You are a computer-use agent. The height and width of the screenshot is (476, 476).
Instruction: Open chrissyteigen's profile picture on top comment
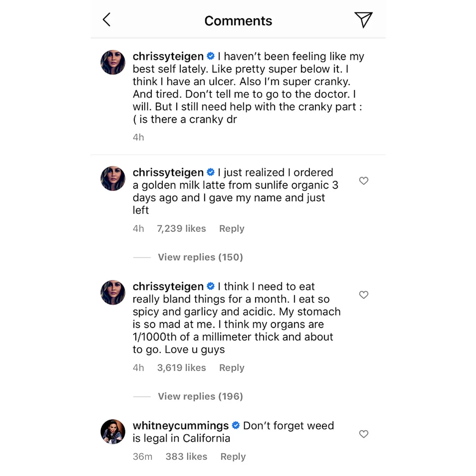(113, 62)
